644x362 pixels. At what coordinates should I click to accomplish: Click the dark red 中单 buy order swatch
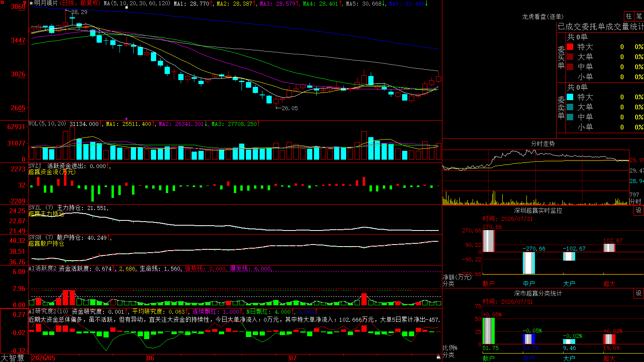coord(570,67)
